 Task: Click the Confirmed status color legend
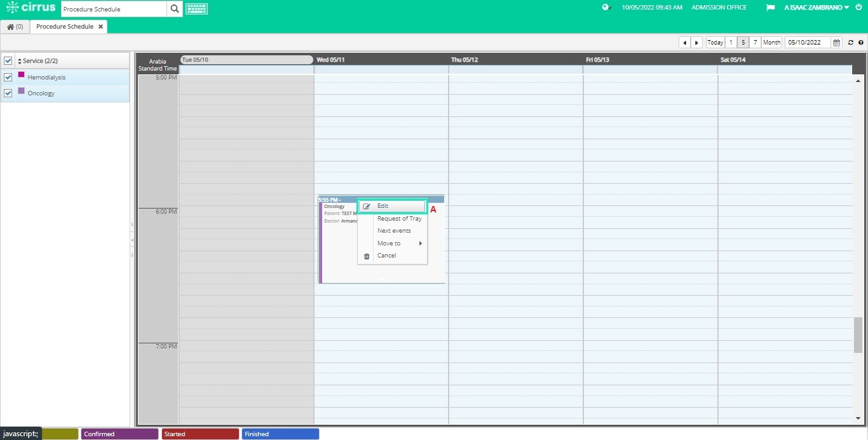pyautogui.click(x=119, y=434)
